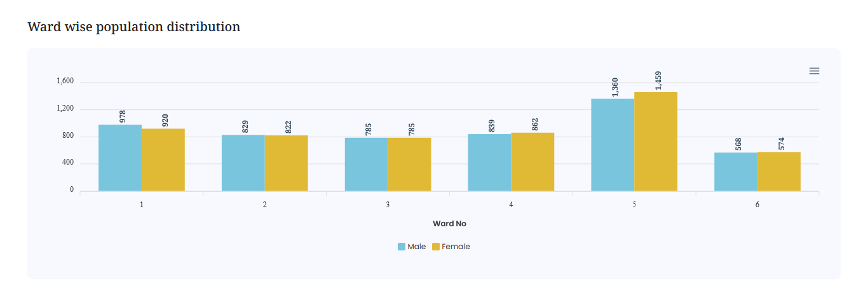
Task: Click the blue Male legend color marker
Action: point(402,247)
